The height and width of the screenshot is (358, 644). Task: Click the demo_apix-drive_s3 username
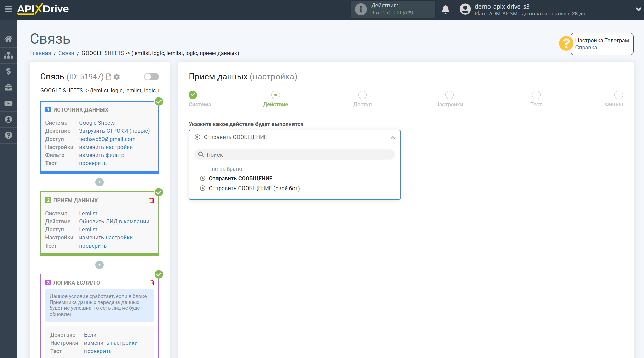point(502,6)
